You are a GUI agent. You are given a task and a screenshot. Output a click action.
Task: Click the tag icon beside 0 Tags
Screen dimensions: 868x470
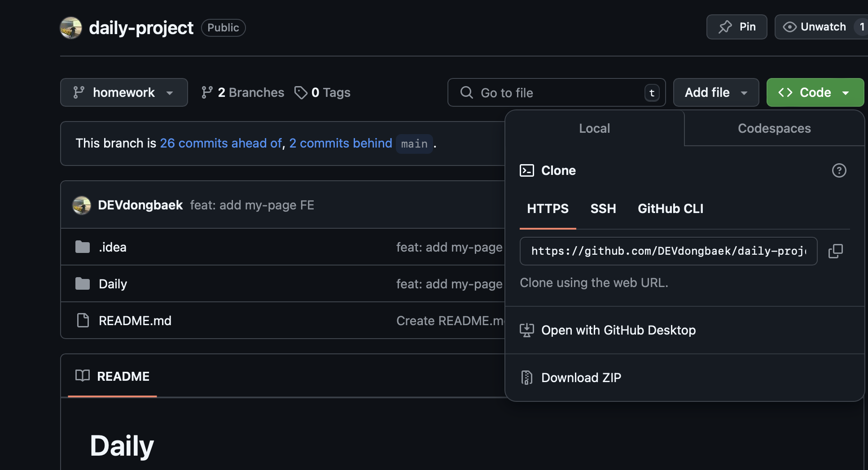(301, 92)
